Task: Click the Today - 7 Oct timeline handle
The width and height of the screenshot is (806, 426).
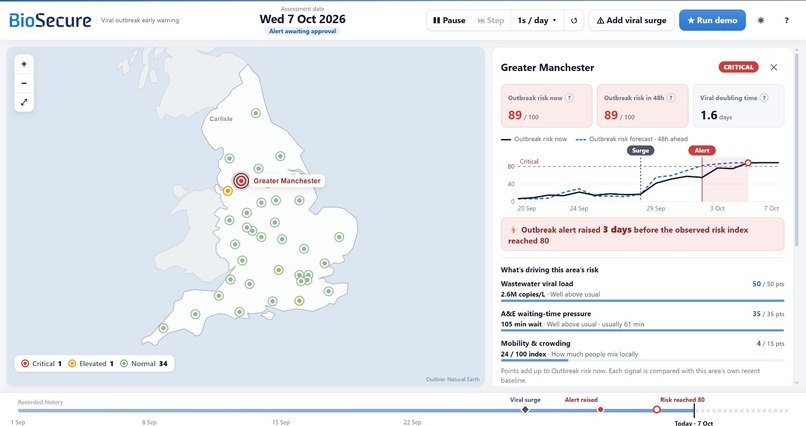Action: pyautogui.click(x=694, y=411)
